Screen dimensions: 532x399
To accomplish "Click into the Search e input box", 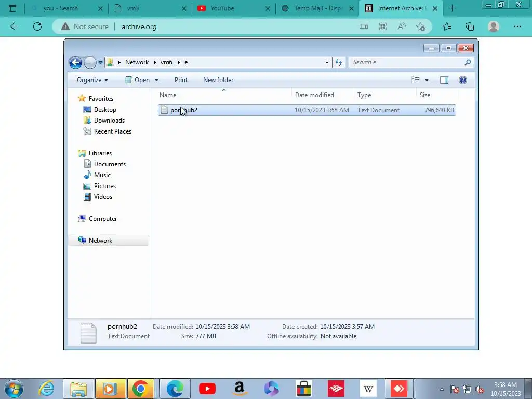I will pos(407,62).
